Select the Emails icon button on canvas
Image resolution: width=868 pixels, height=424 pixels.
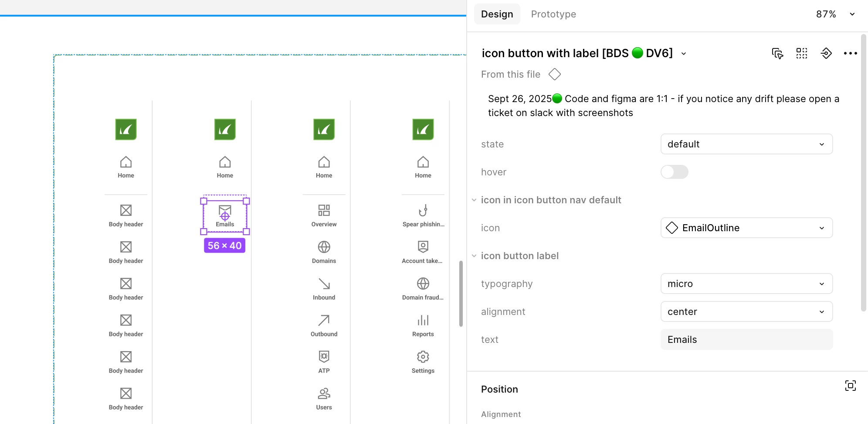tap(225, 216)
